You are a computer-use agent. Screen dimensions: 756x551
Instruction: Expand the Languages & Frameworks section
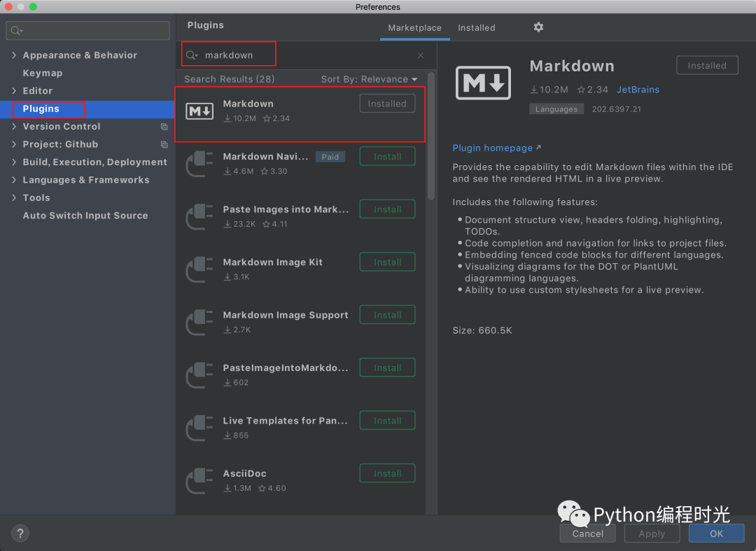[x=15, y=180]
